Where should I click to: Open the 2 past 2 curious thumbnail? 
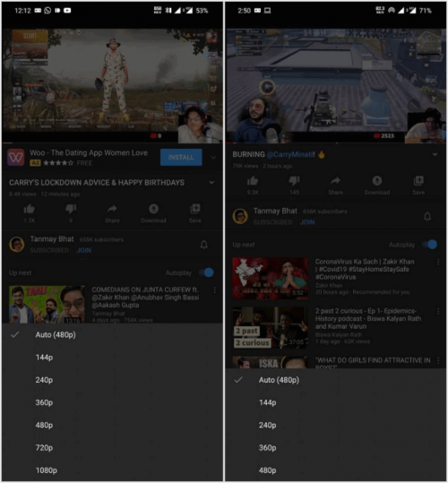pyautogui.click(x=270, y=328)
